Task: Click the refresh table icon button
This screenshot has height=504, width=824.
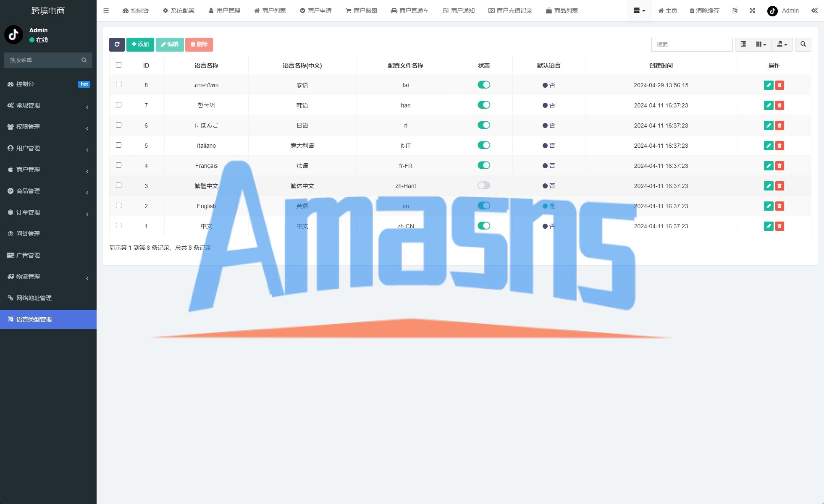Action: tap(117, 44)
